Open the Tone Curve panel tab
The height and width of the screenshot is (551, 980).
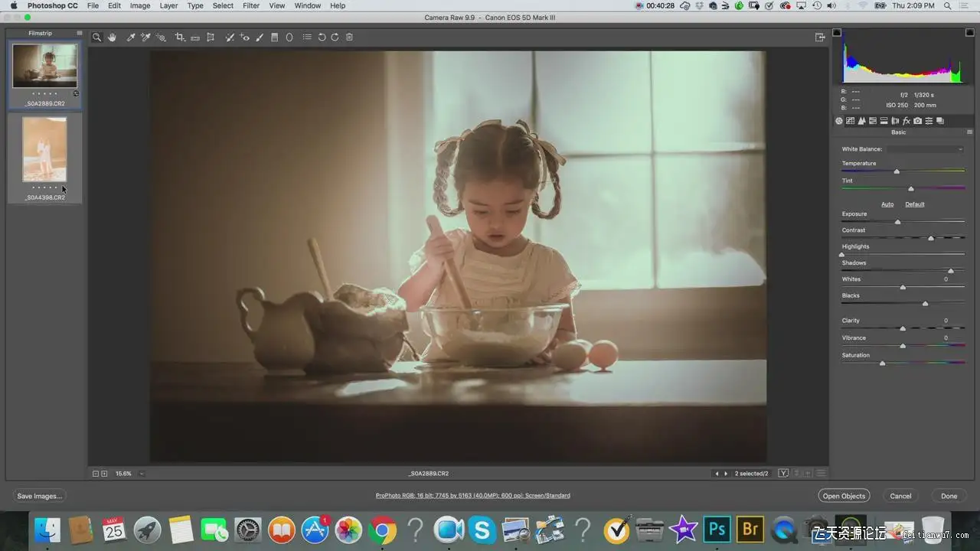pos(850,121)
